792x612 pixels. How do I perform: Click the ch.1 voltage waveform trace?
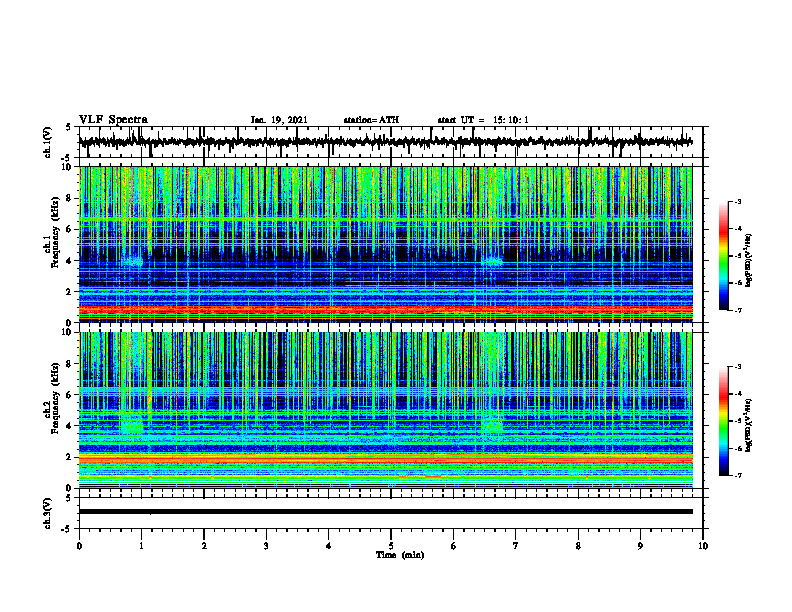(x=386, y=142)
